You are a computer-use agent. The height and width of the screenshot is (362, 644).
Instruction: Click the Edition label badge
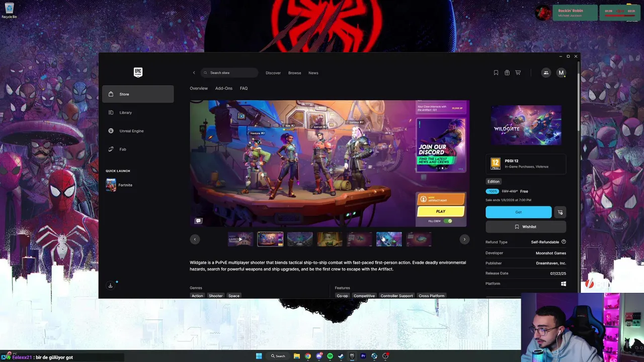click(494, 182)
